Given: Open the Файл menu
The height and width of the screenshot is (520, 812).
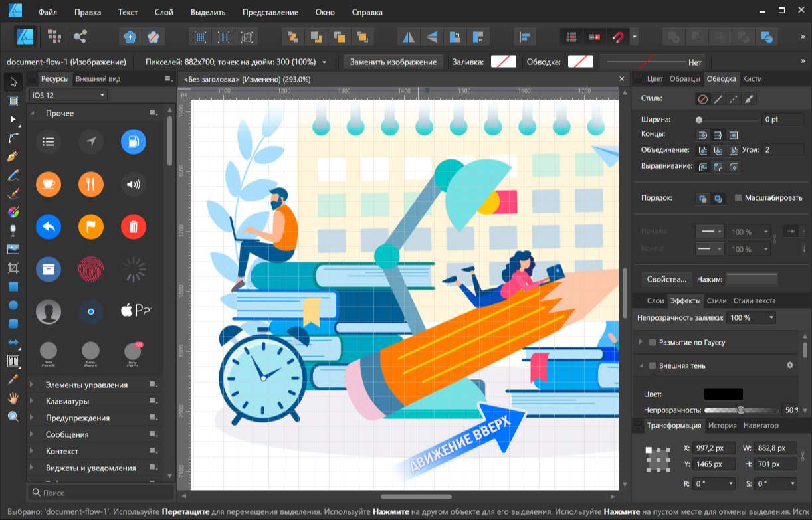Looking at the screenshot, I should (x=47, y=11).
